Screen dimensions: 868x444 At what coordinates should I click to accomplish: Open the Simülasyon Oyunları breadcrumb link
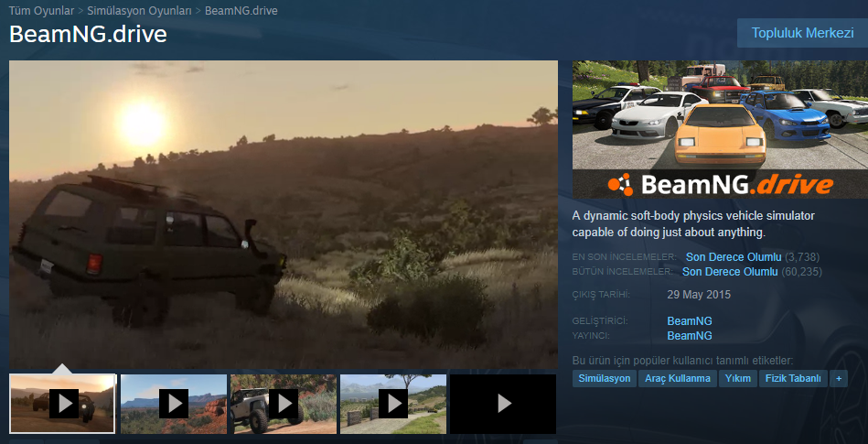140,11
